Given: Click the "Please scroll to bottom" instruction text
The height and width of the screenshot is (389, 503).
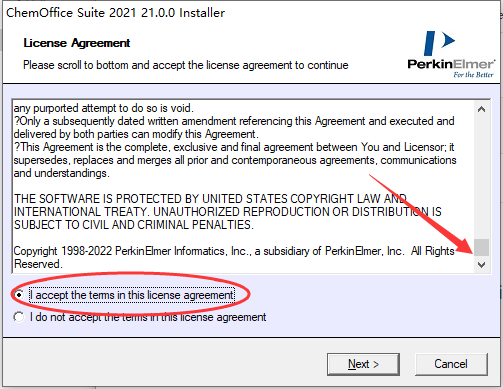Looking at the screenshot, I should click(x=186, y=65).
